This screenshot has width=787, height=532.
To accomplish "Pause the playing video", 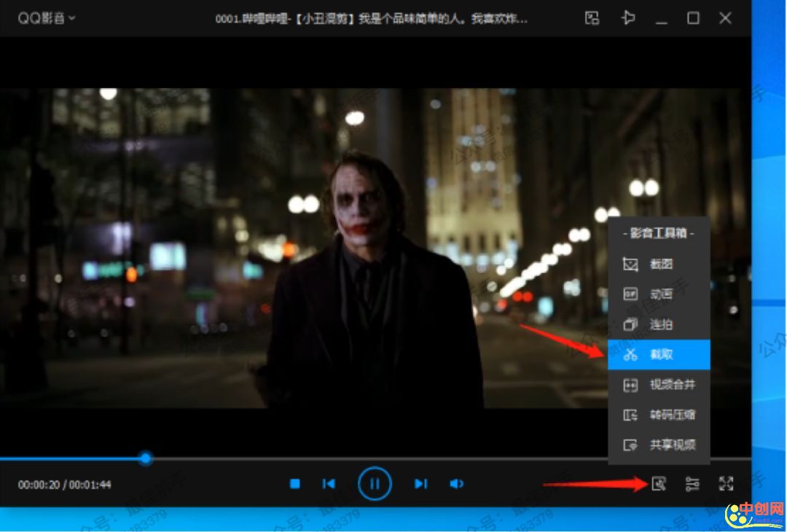I will point(375,484).
